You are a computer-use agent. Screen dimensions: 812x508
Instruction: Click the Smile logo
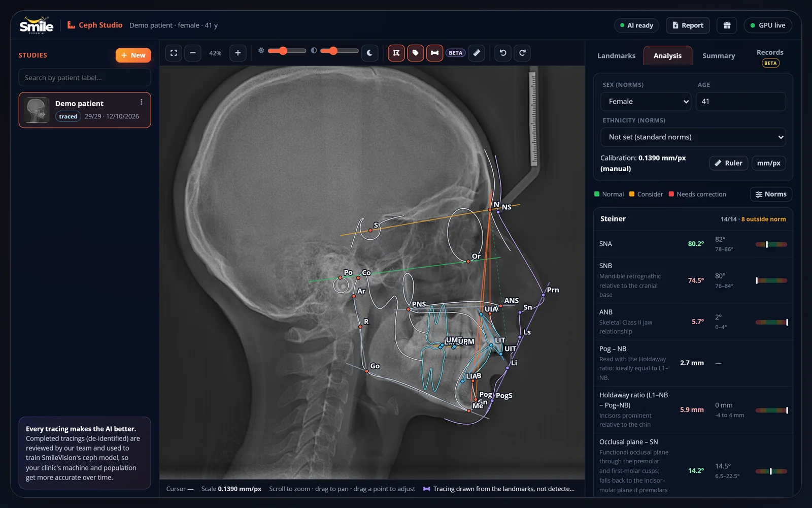tap(37, 25)
